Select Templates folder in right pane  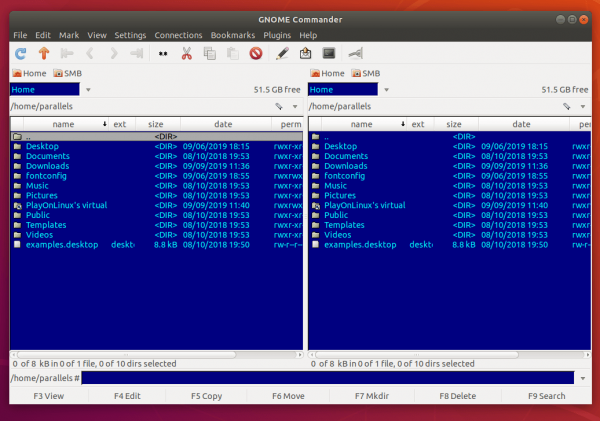coord(450,225)
